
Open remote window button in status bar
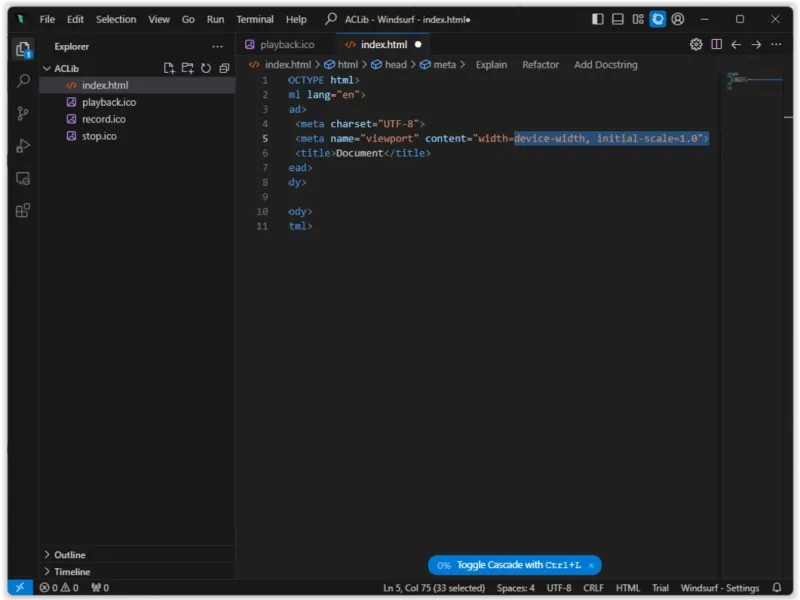click(x=20, y=587)
